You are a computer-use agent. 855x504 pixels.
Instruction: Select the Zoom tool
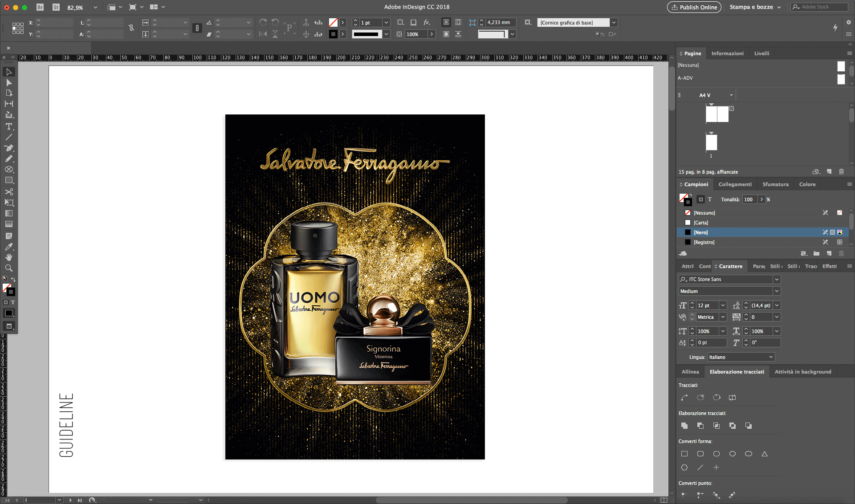(x=9, y=268)
